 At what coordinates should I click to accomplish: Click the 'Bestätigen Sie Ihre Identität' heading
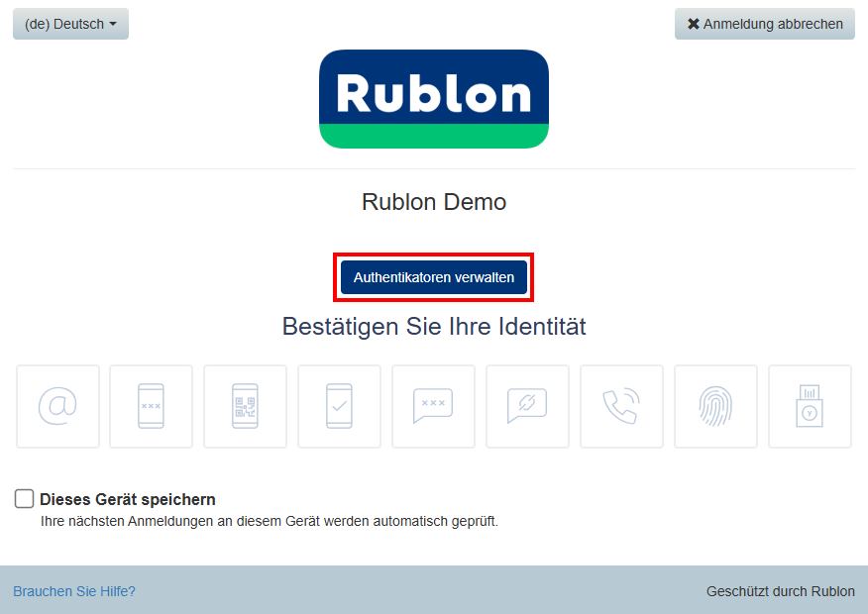tap(434, 326)
